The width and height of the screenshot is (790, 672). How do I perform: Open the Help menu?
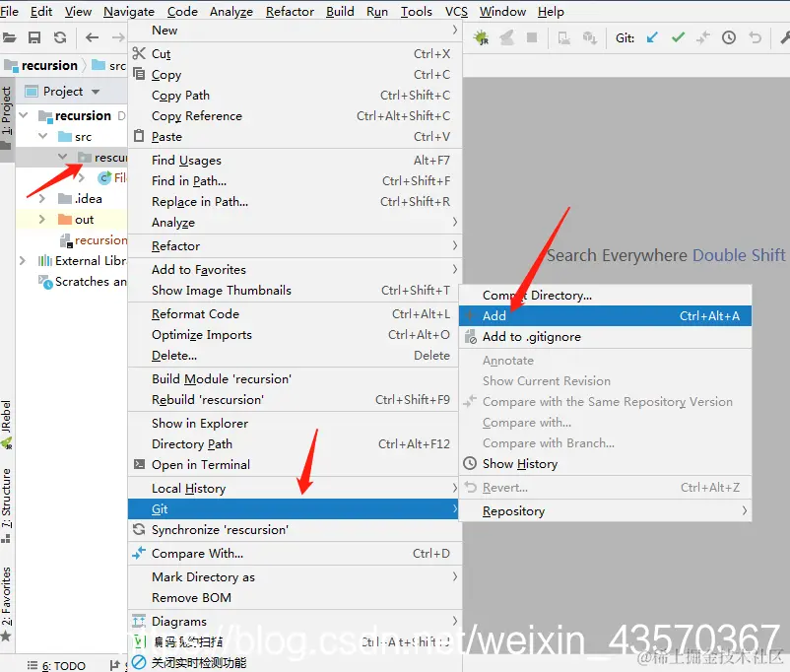coord(551,11)
